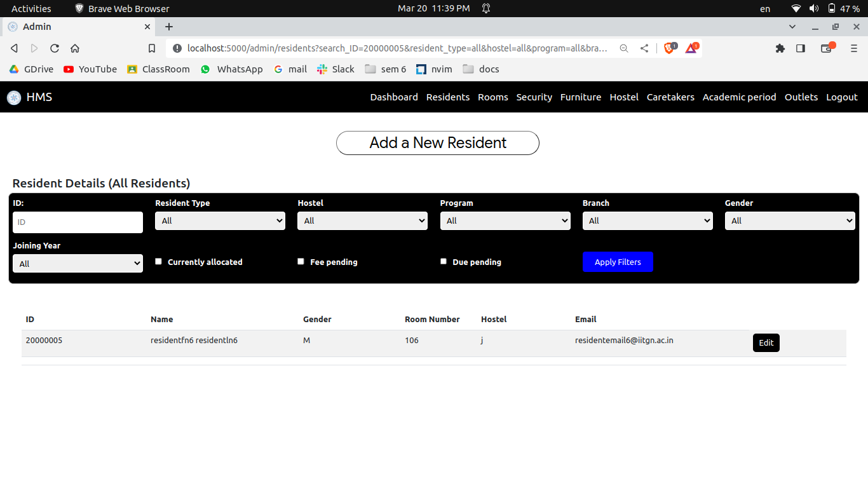The image size is (868, 488).
Task: Click the Apply Filters button
Action: 618,261
